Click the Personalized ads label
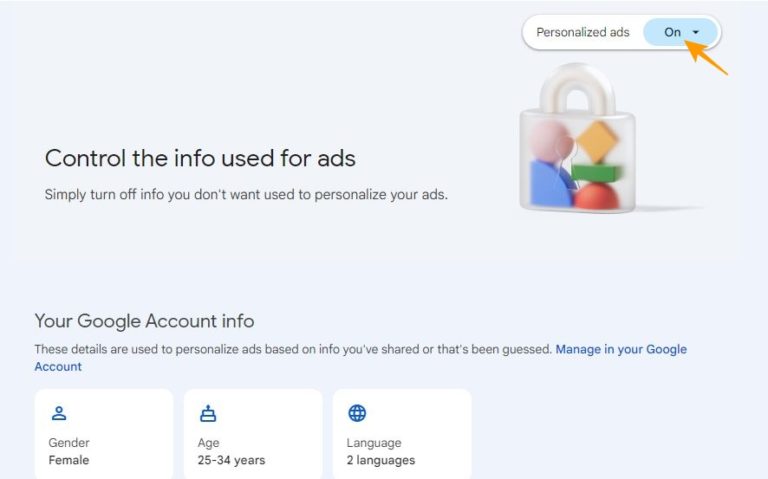This screenshot has height=479, width=768. click(583, 32)
